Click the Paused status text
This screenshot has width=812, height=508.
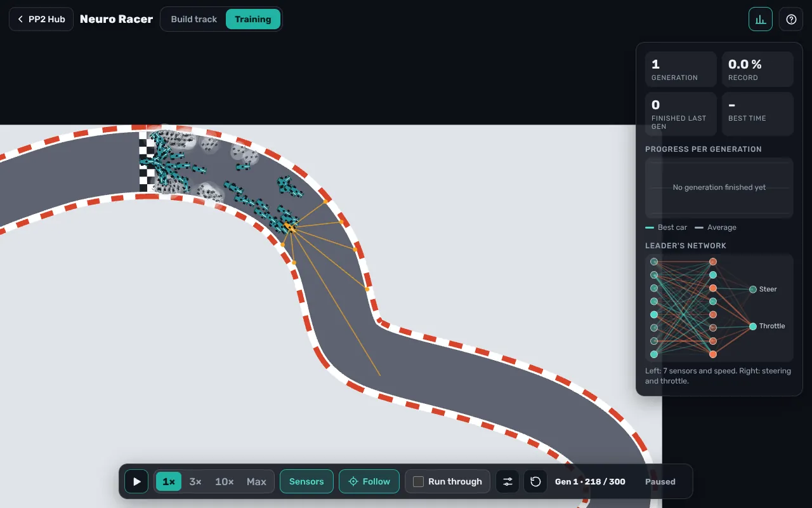[x=660, y=481]
